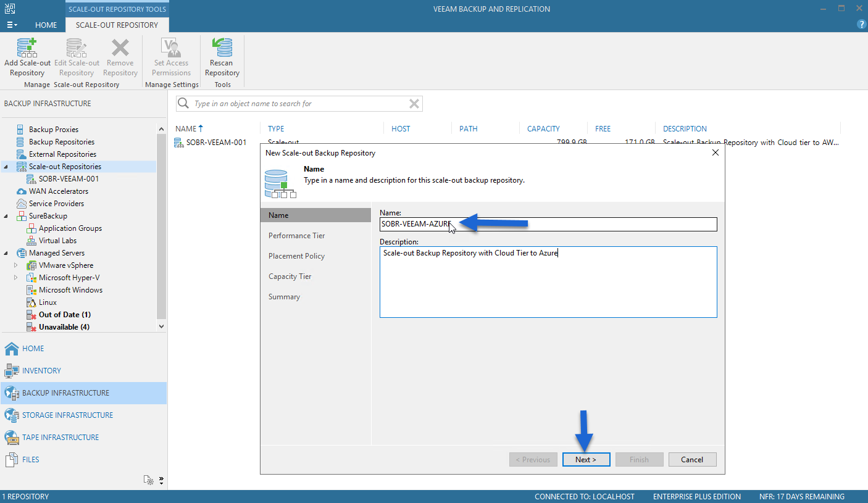
Task: Cancel the New Scale-out Backup Repository wizard
Action: (692, 459)
